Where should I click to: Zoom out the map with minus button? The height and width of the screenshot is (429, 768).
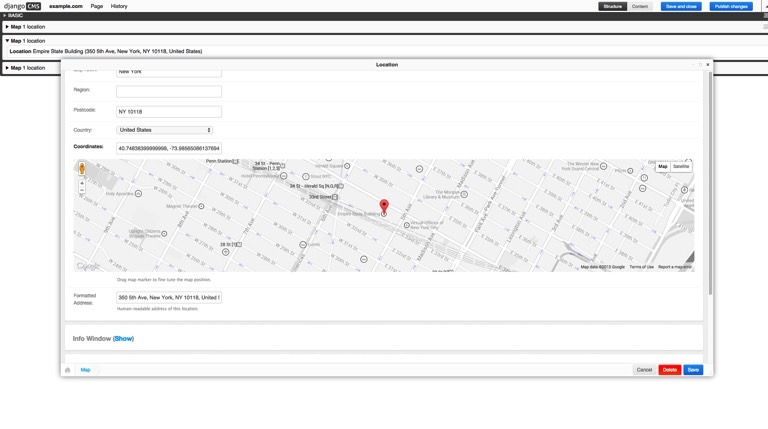coord(82,191)
